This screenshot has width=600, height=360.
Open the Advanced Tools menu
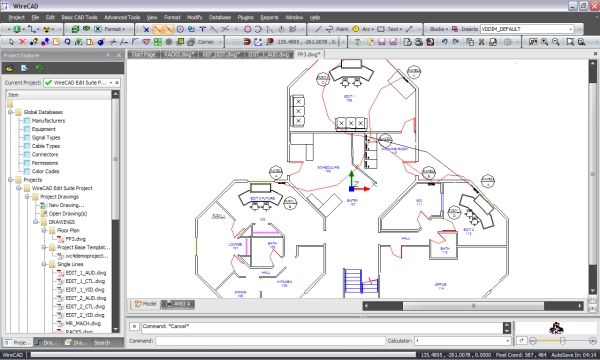(x=122, y=17)
